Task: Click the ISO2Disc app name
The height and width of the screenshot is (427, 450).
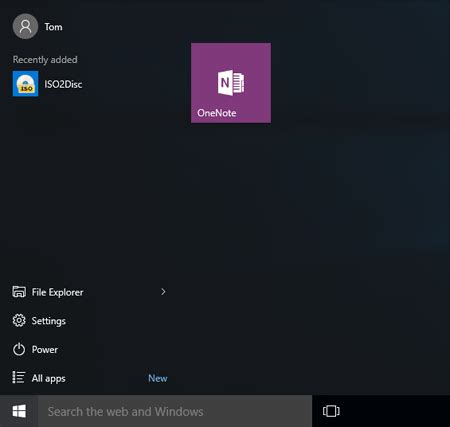Action: pos(63,84)
